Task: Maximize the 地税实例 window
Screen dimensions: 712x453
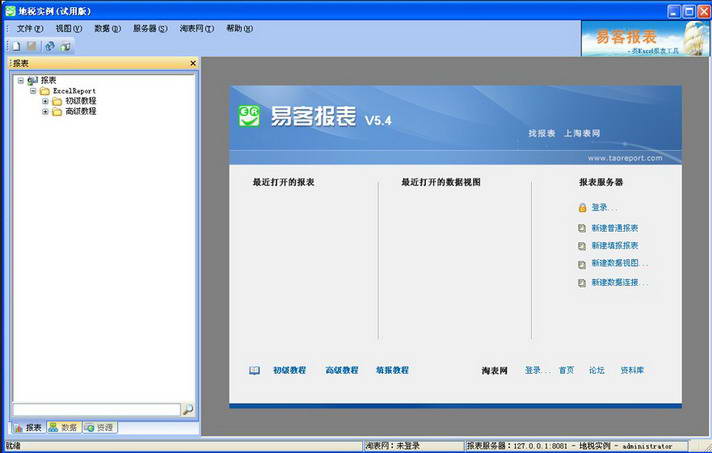Action: (689, 11)
